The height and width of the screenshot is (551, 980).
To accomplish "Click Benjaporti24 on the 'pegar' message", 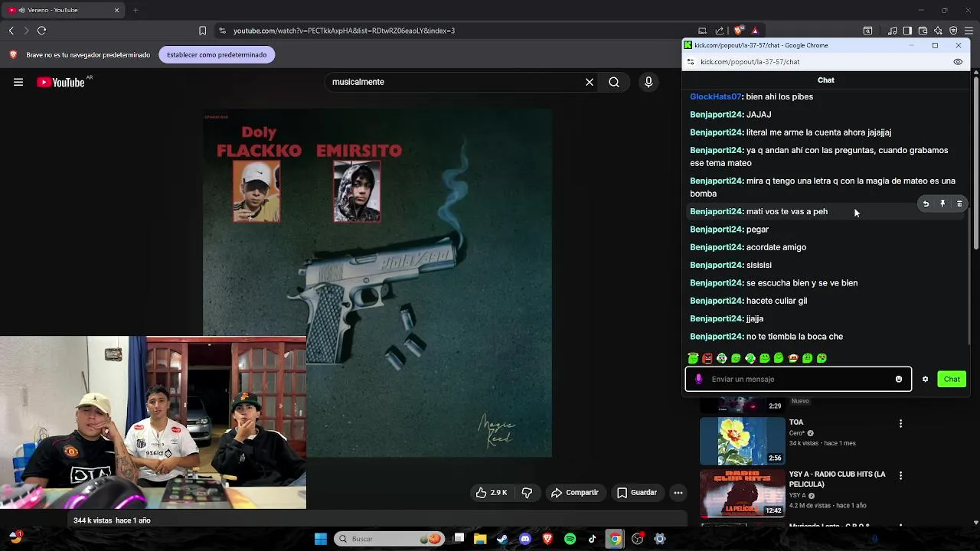I will (x=717, y=230).
